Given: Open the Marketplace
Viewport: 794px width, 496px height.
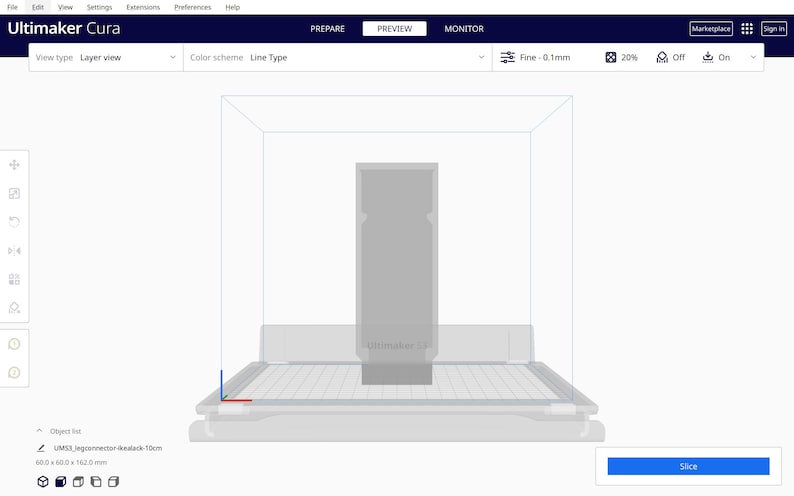Looking at the screenshot, I should click(711, 29).
